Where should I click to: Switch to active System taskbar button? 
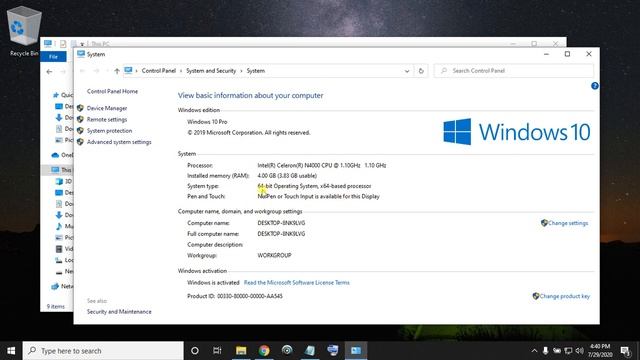click(356, 351)
